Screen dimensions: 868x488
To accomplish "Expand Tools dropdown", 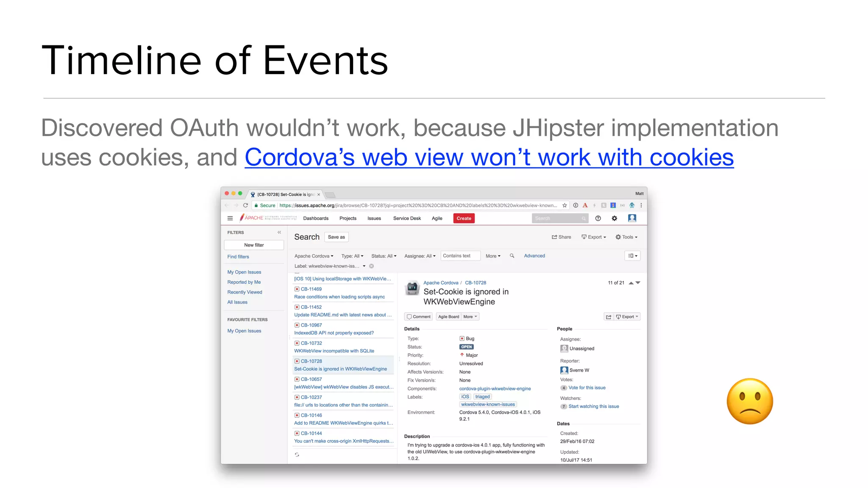I will (626, 237).
